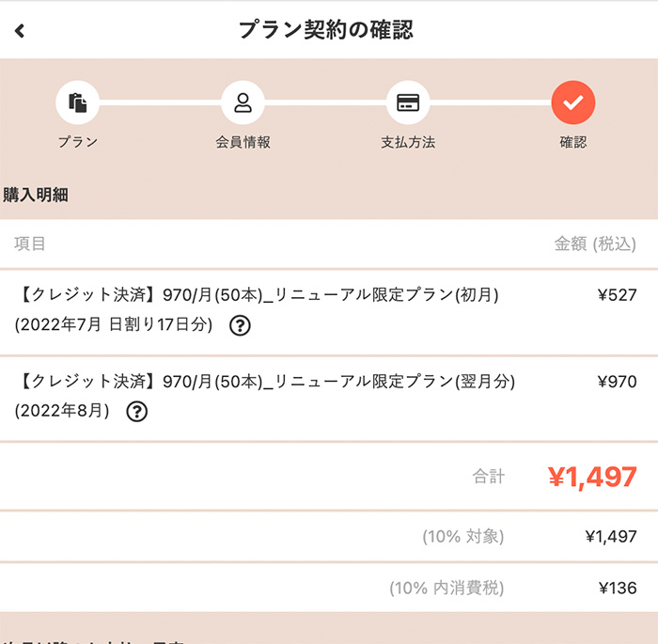
Task: Tap the plan step documents icon
Action: [78, 103]
